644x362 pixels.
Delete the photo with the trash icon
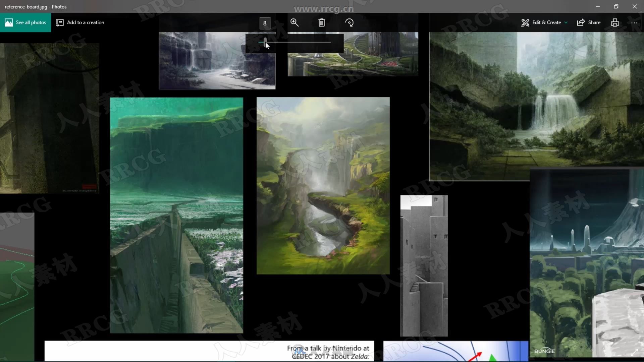click(x=322, y=22)
